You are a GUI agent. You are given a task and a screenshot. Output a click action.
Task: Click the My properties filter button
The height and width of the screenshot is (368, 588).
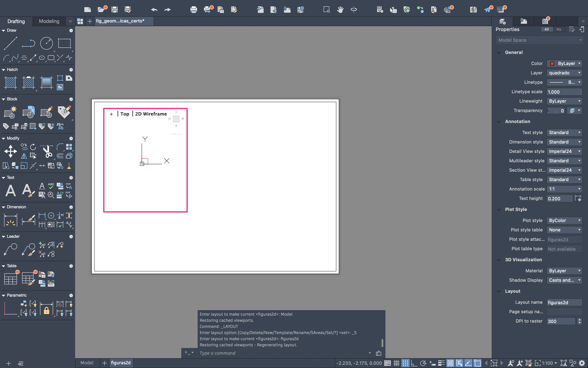click(x=559, y=29)
